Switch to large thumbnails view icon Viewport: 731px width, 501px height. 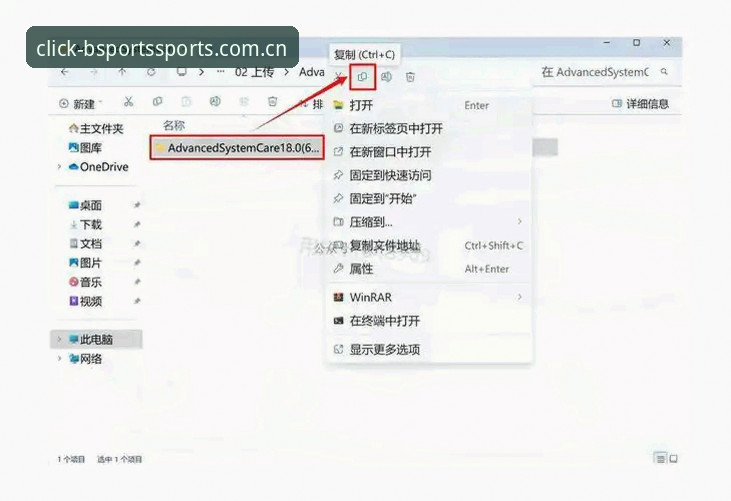674,459
